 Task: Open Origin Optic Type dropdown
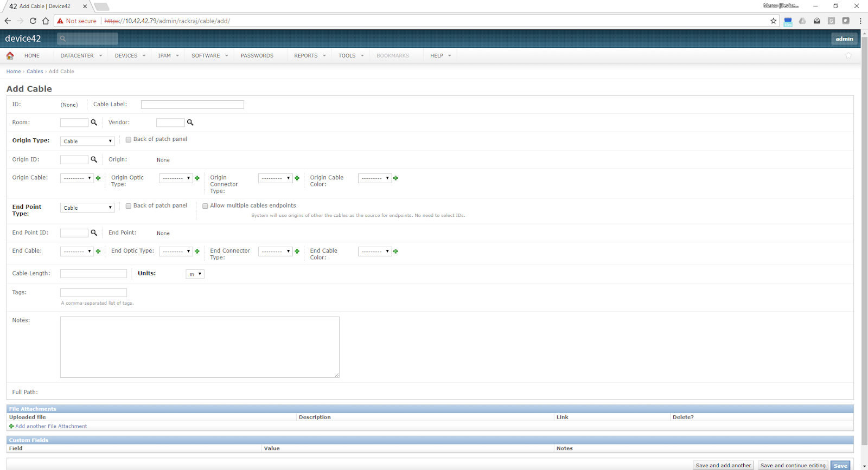tap(176, 178)
